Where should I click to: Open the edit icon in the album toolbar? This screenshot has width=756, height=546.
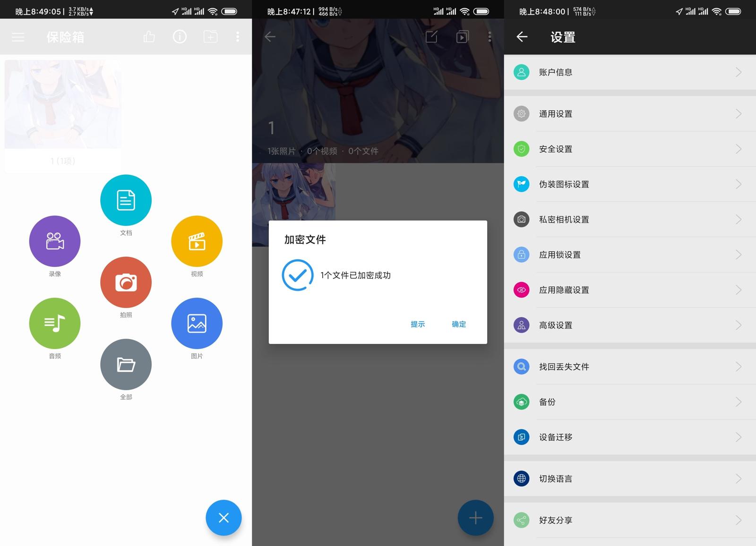(430, 36)
